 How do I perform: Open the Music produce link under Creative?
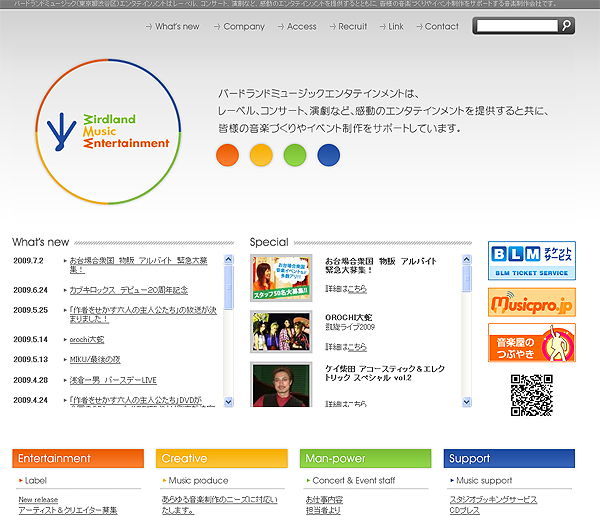(198, 480)
